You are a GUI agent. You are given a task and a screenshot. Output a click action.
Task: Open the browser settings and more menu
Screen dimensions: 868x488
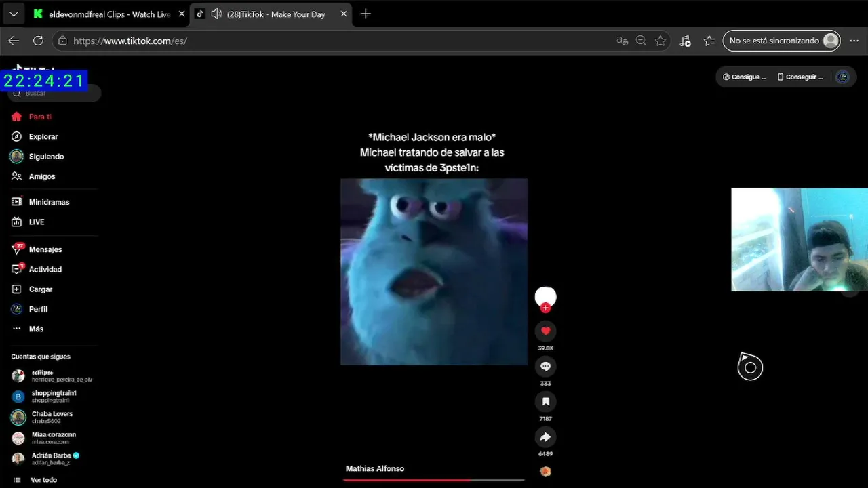pos(854,41)
